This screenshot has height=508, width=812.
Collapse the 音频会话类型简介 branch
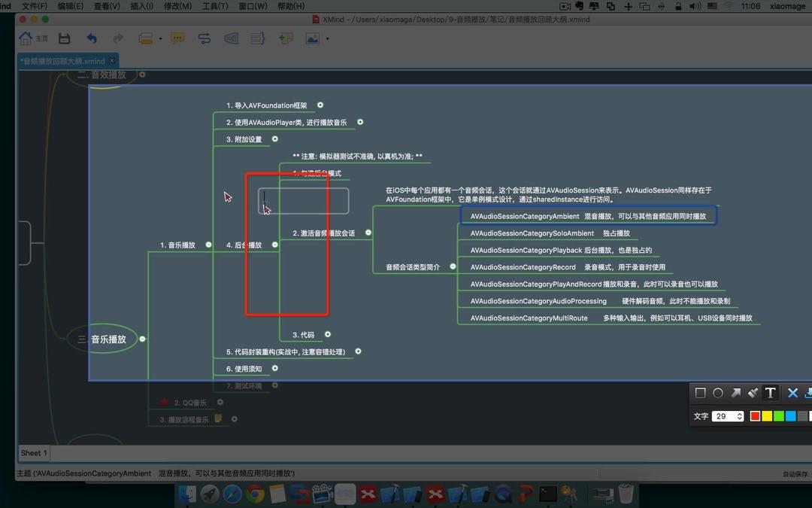coord(453,266)
